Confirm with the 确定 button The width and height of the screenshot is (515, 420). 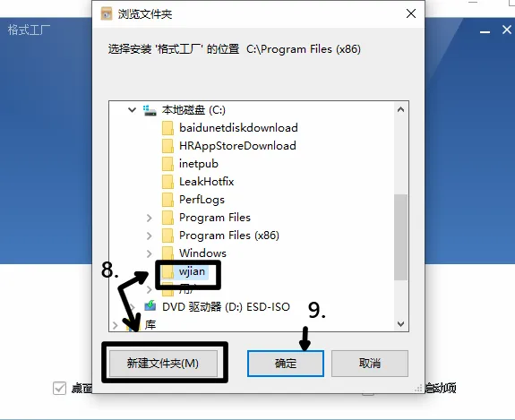[286, 364]
